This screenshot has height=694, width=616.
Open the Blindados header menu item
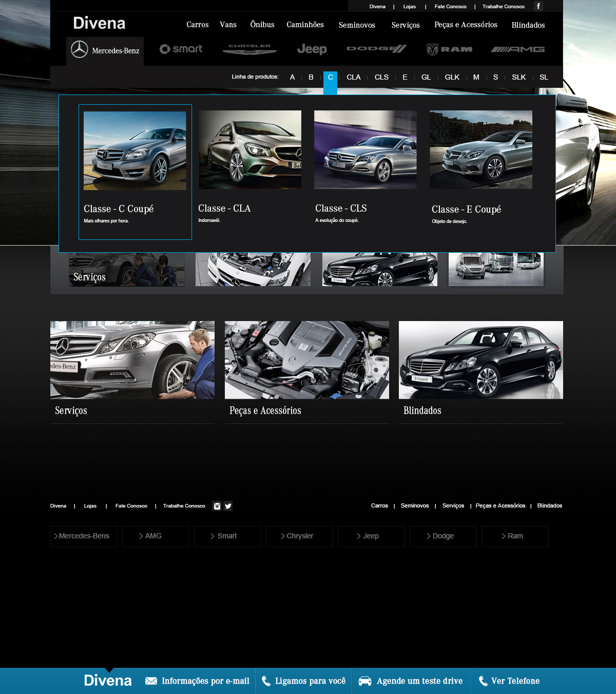tap(528, 25)
